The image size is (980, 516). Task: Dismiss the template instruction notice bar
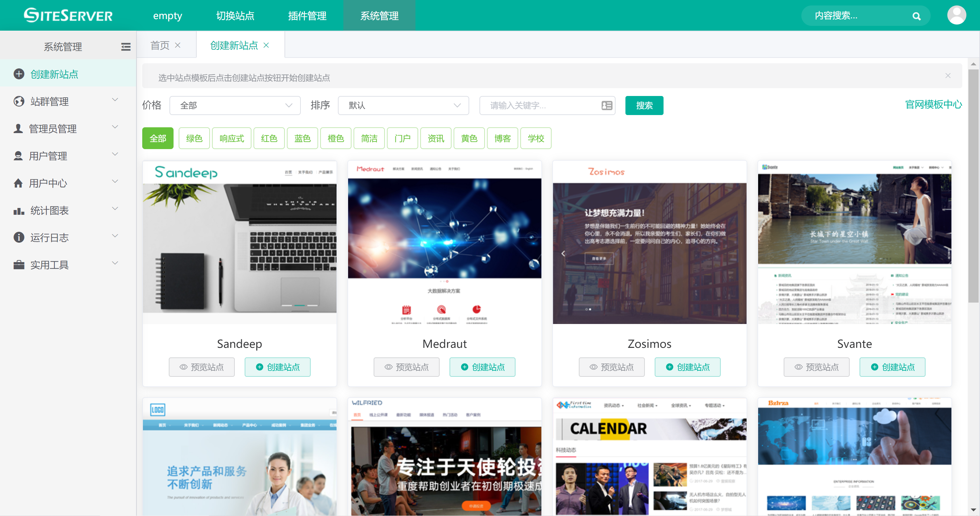point(948,76)
